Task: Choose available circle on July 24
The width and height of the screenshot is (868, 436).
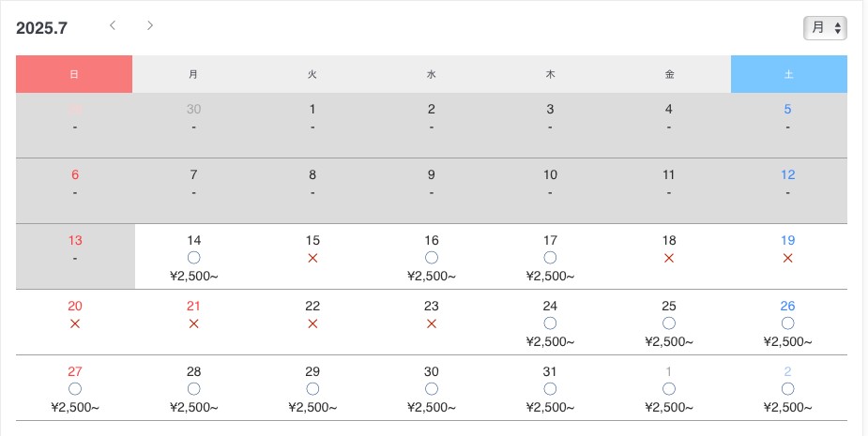Action: coord(550,323)
